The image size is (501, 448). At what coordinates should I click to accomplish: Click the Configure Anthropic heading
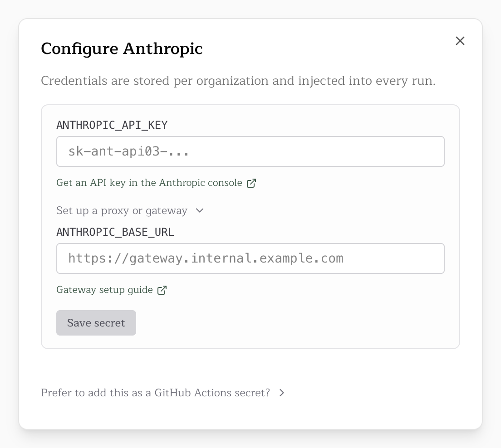pyautogui.click(x=122, y=49)
